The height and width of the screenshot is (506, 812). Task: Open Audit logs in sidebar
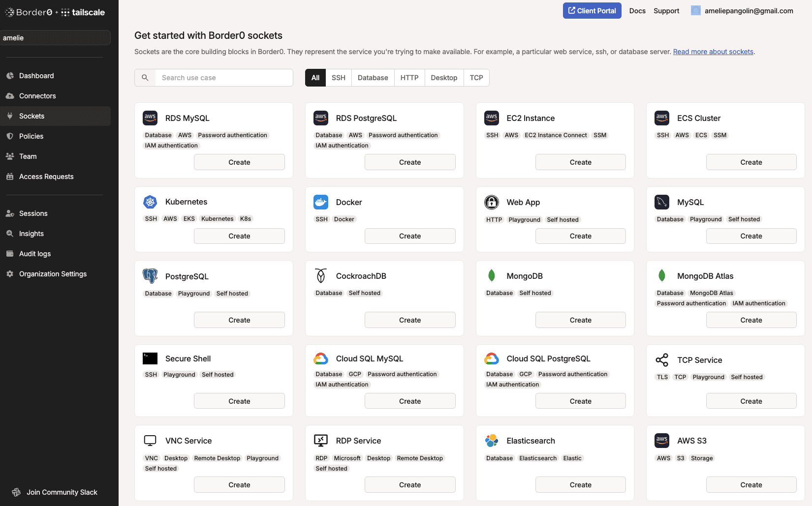[55, 254]
